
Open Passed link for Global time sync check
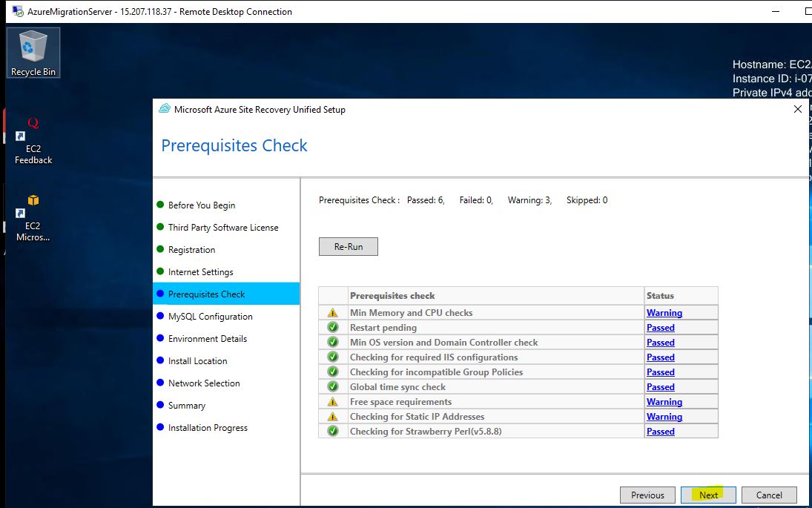pyautogui.click(x=660, y=387)
